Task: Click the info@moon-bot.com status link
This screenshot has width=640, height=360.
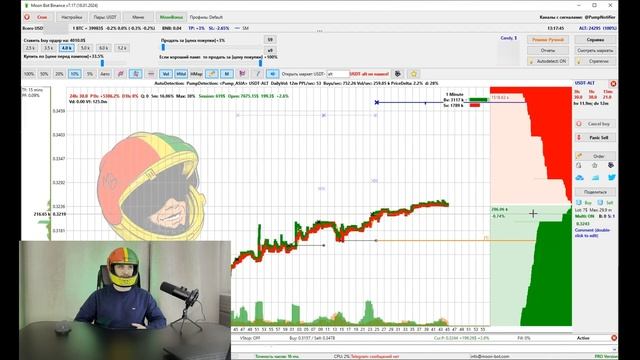Action: [x=489, y=356]
